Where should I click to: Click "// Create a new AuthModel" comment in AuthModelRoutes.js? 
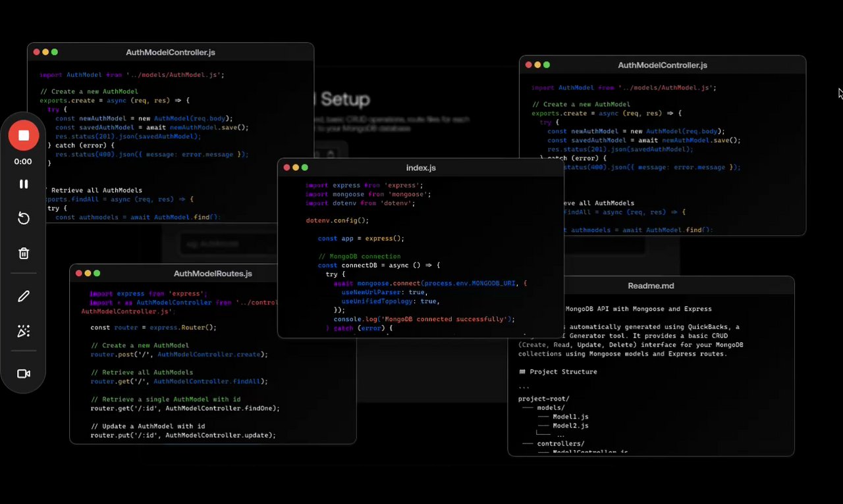coord(140,345)
